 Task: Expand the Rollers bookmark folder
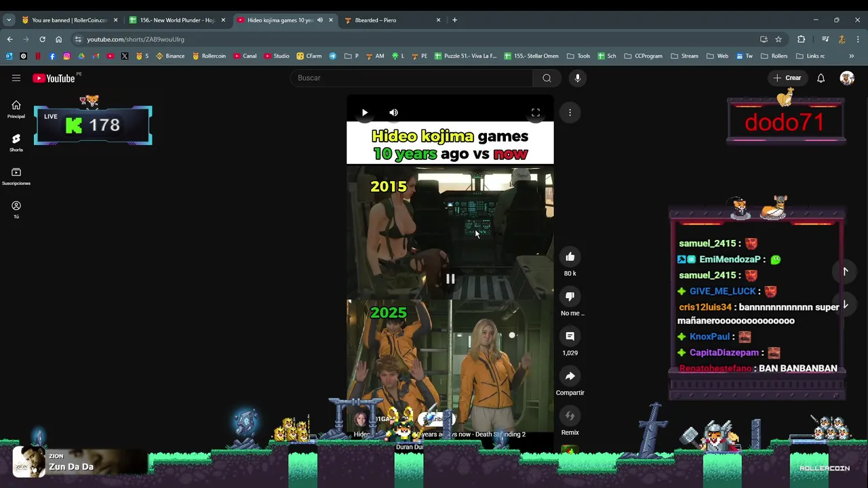774,56
